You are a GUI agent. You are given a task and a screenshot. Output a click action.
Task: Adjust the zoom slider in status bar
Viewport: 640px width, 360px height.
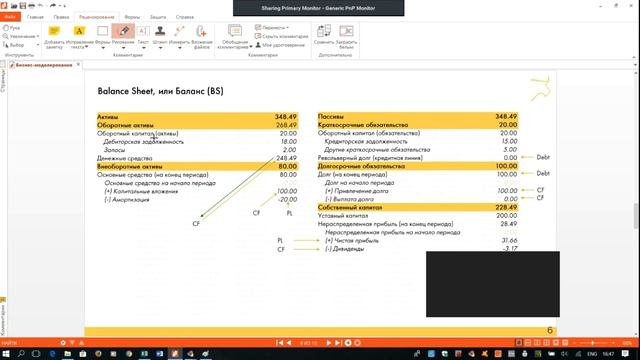(593, 343)
